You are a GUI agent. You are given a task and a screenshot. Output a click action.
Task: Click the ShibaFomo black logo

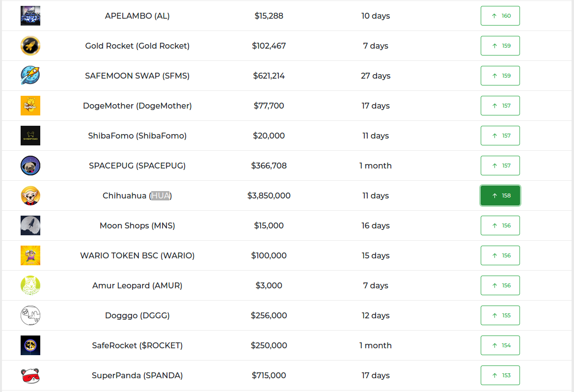point(30,136)
